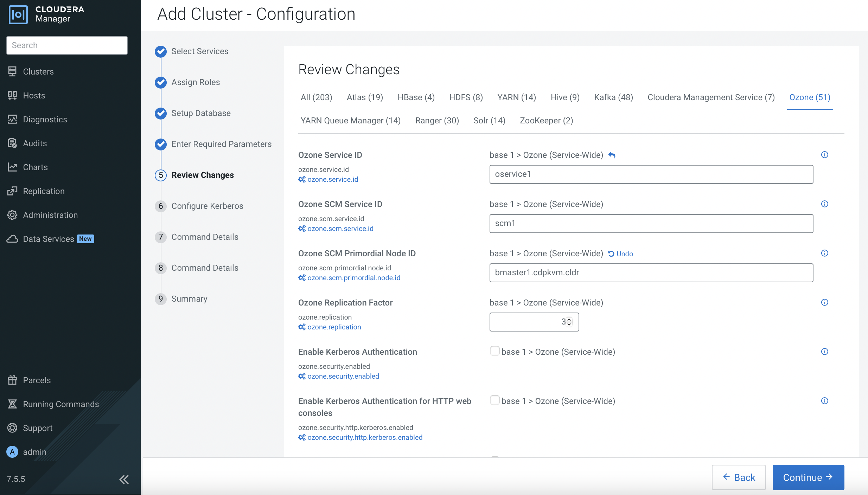
Task: Enable Kerberos Authentication checkbox
Action: tap(494, 351)
